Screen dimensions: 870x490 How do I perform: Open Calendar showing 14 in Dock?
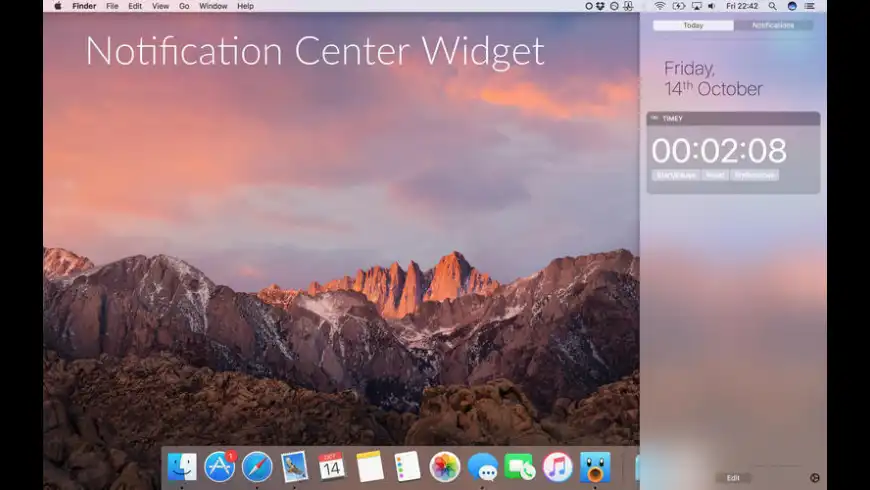(x=331, y=466)
